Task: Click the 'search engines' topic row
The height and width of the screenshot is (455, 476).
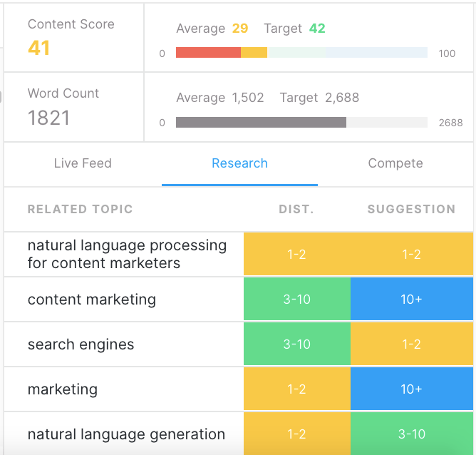Action: click(81, 344)
